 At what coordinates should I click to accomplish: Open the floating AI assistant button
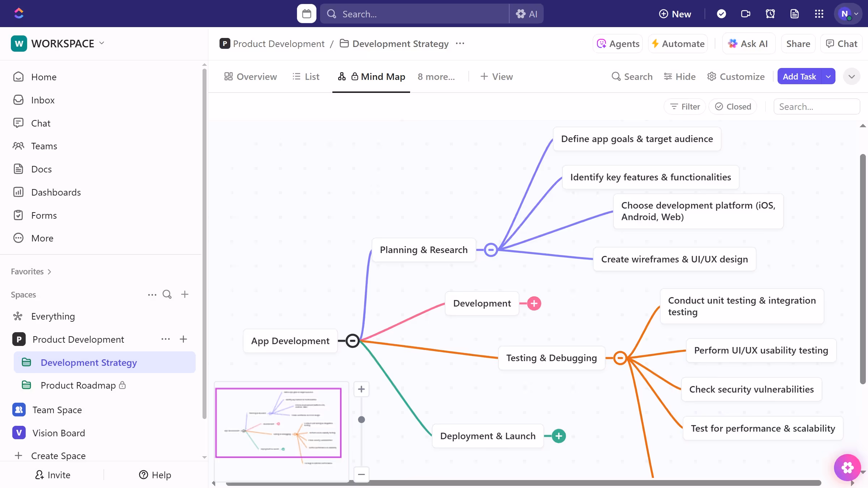tap(847, 467)
